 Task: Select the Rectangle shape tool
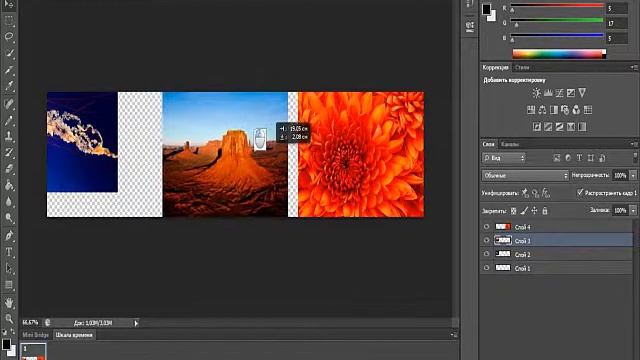(9, 284)
